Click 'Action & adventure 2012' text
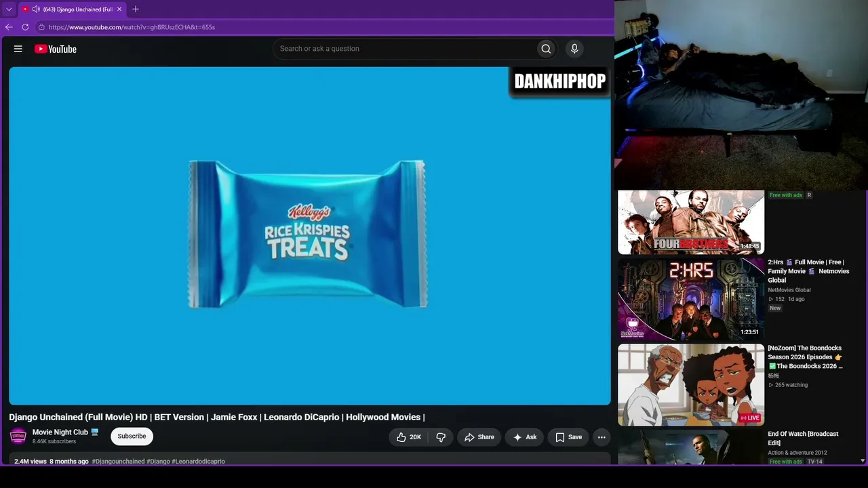 click(x=797, y=453)
